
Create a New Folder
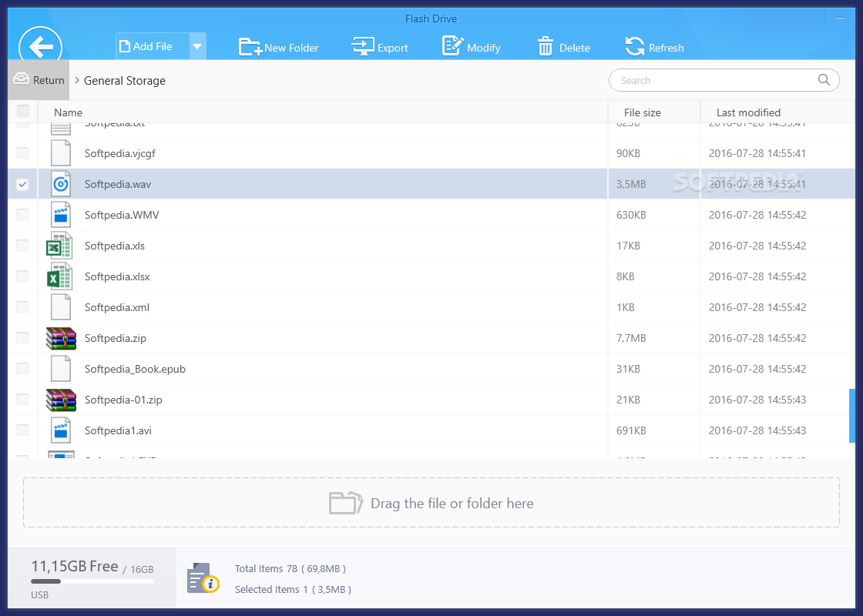pos(278,47)
